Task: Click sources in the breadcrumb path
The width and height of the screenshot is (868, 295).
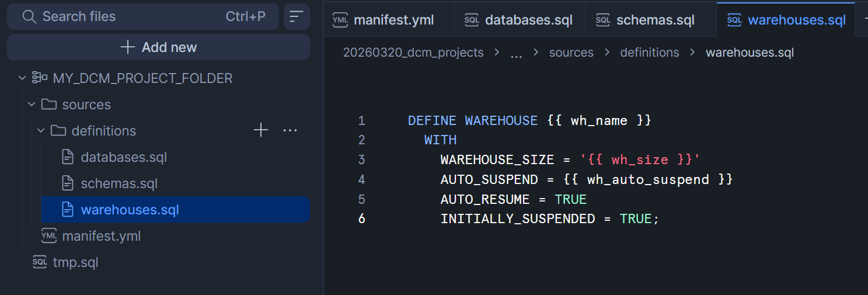Action: point(571,53)
